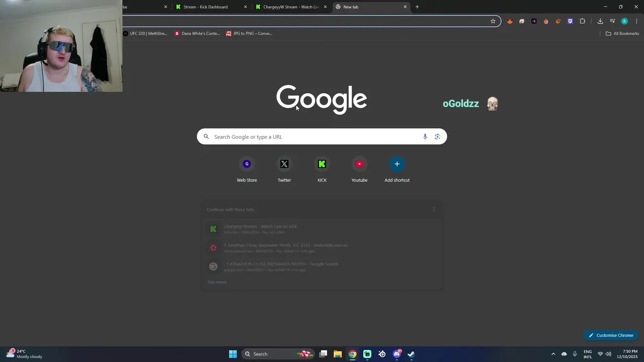Click the Google logo

(x=321, y=100)
